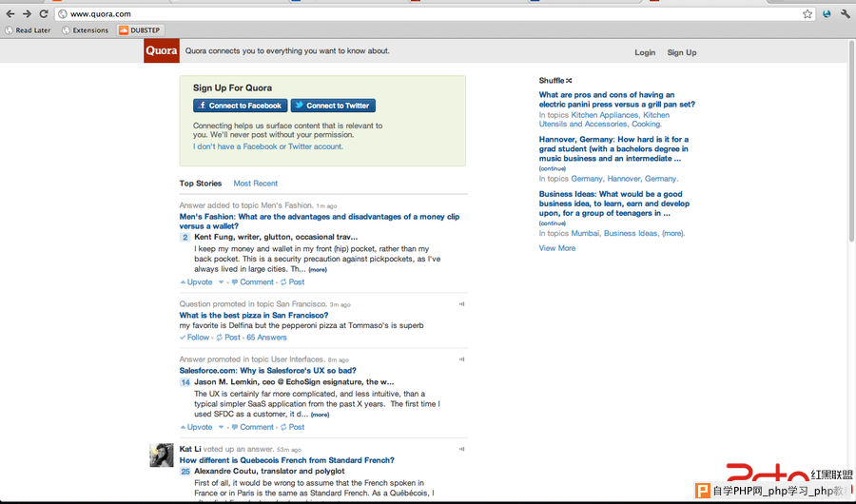Switch to the Most Recent tab
This screenshot has height=504, width=856.
click(x=256, y=184)
